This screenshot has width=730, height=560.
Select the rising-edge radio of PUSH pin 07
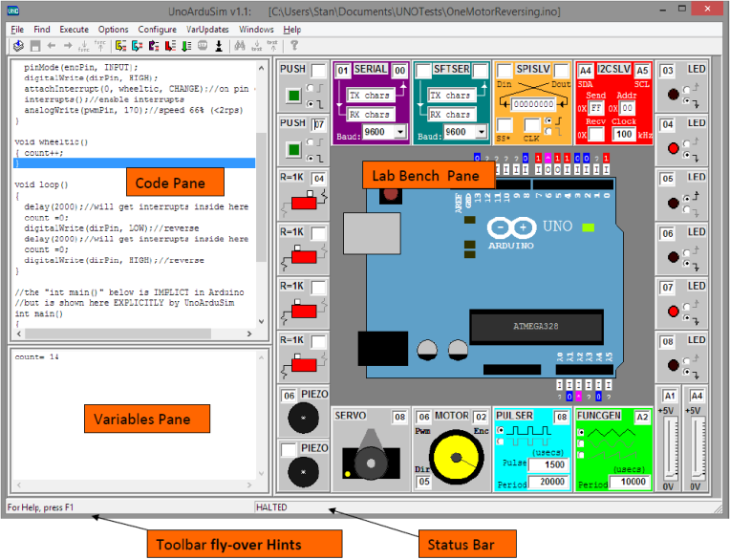coord(311,142)
